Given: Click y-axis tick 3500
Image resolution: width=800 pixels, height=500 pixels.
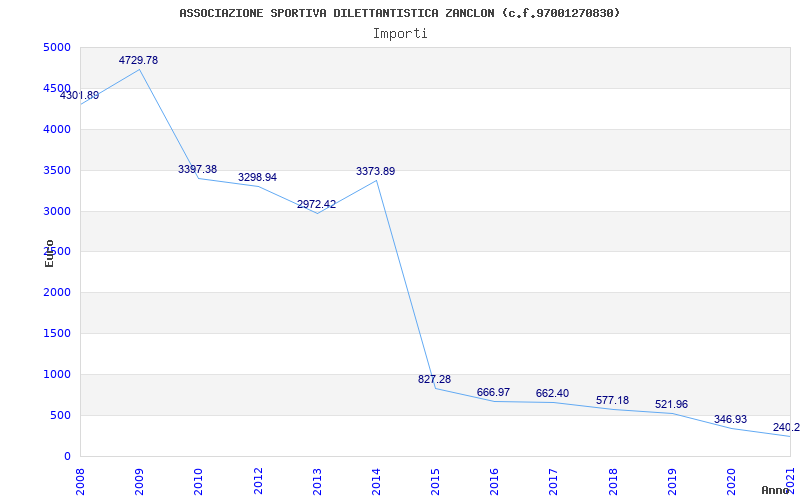Looking at the screenshot, I should click(x=57, y=170).
